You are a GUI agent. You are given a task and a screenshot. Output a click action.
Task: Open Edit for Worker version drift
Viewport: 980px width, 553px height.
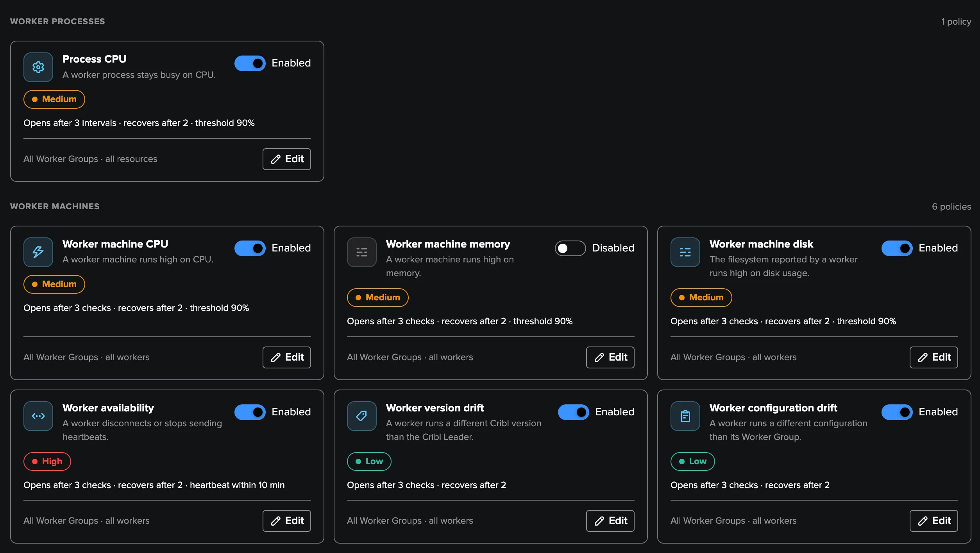click(610, 521)
